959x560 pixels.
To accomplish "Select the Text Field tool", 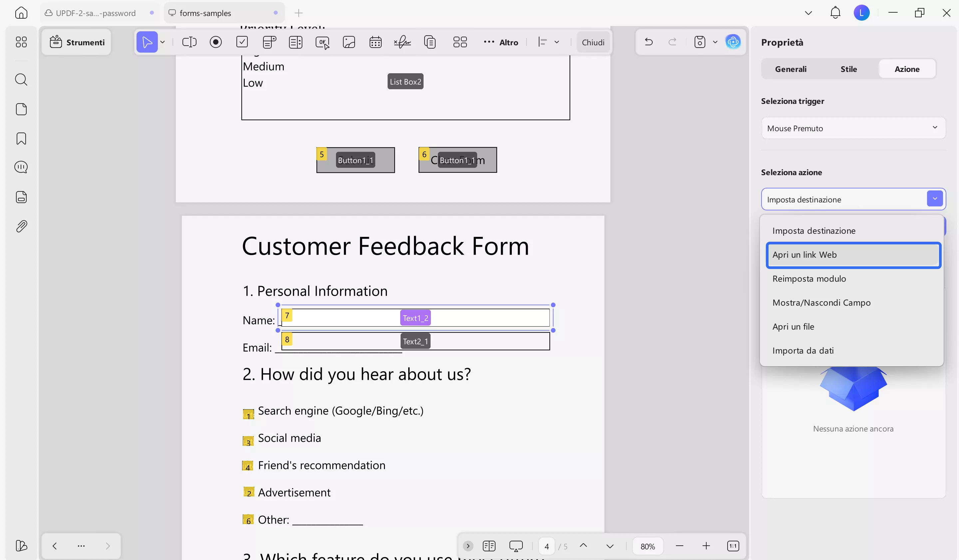I will [x=189, y=42].
